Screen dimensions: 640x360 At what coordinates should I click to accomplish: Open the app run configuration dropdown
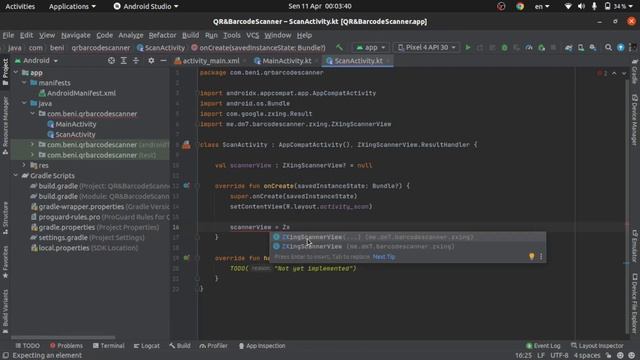[371, 47]
